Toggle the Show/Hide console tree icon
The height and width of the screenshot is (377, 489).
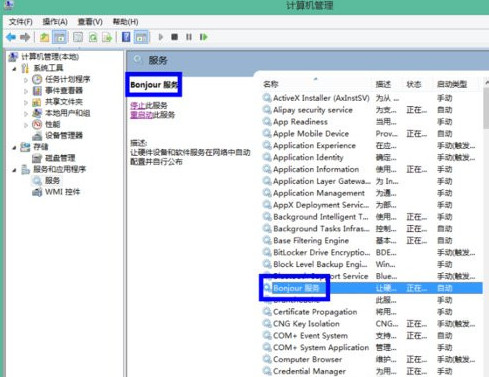pos(60,37)
